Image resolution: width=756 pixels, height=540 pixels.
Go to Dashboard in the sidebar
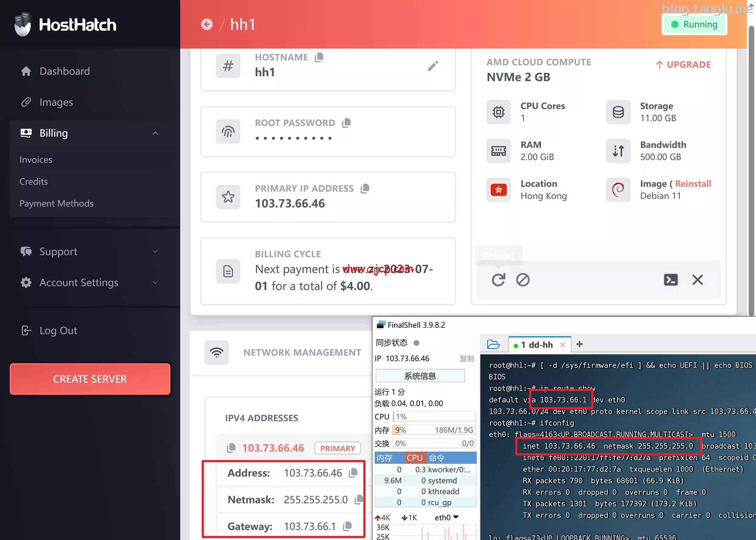pyautogui.click(x=64, y=71)
